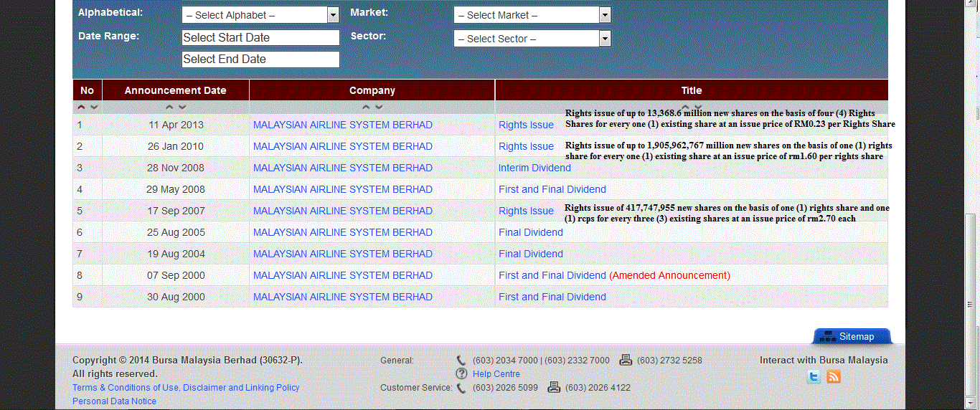Open Malaysian Airline System Berhad link in row 8
The width and height of the screenshot is (980, 410).
tap(343, 275)
